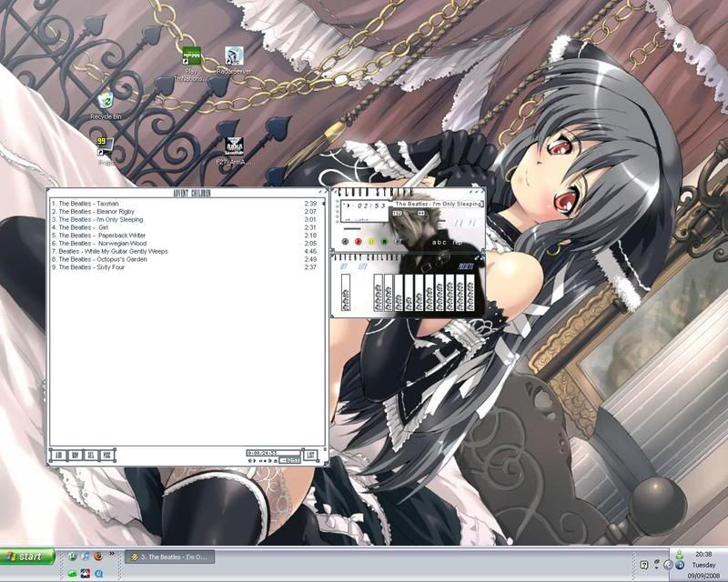Enable repeat using the rep toggle

(458, 242)
